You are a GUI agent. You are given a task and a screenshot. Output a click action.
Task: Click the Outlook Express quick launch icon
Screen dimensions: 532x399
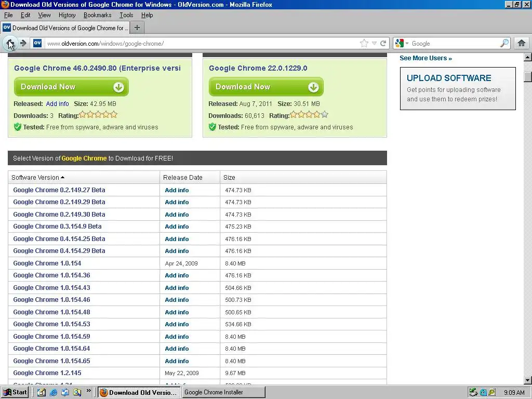coord(65,393)
